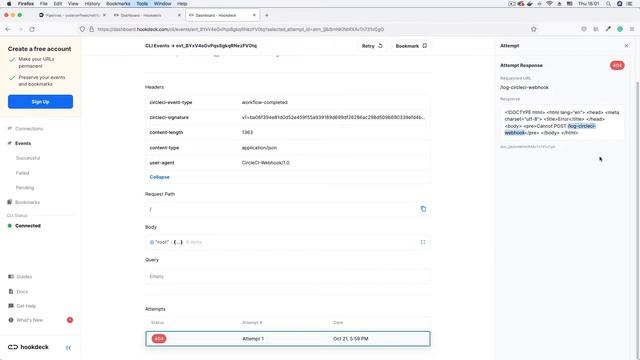The image size is (640, 360).
Task: Click the circleci-signature header value
Action: point(333,118)
